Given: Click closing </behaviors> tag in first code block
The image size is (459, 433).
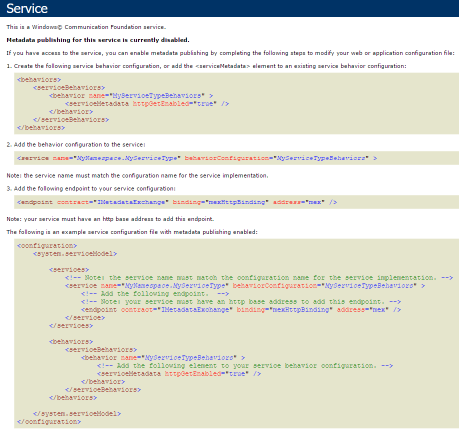Looking at the screenshot, I should point(41,128).
